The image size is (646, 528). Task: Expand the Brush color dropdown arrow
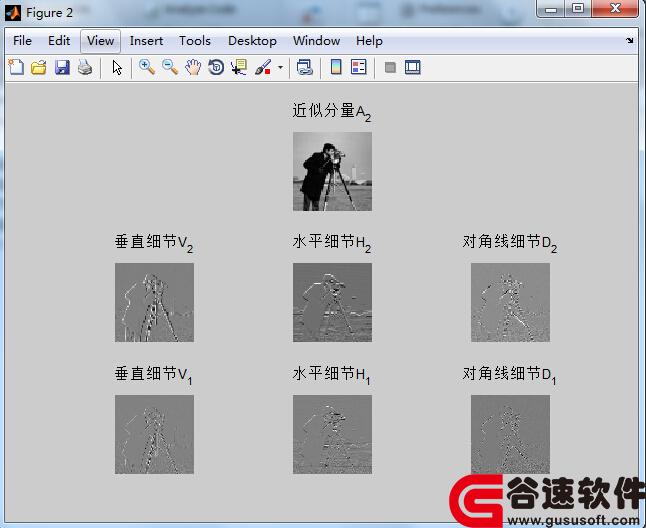(x=281, y=67)
